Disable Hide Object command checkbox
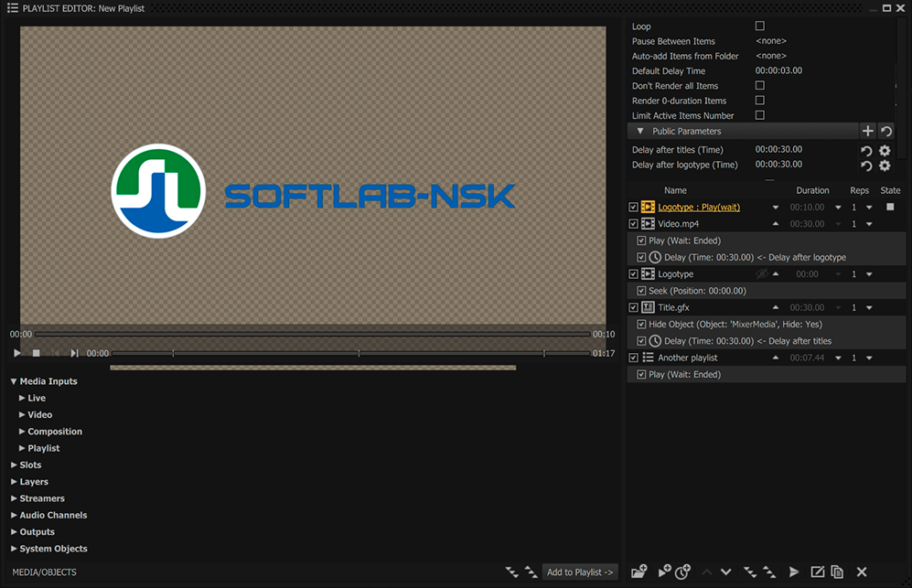The width and height of the screenshot is (912, 588). pyautogui.click(x=641, y=324)
